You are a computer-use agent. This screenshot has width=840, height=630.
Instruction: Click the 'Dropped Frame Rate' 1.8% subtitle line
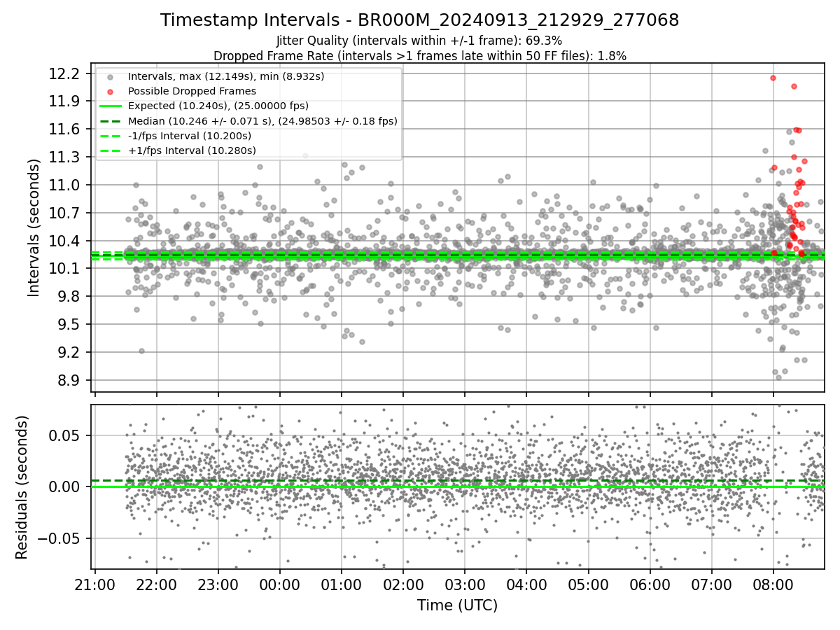(420, 55)
